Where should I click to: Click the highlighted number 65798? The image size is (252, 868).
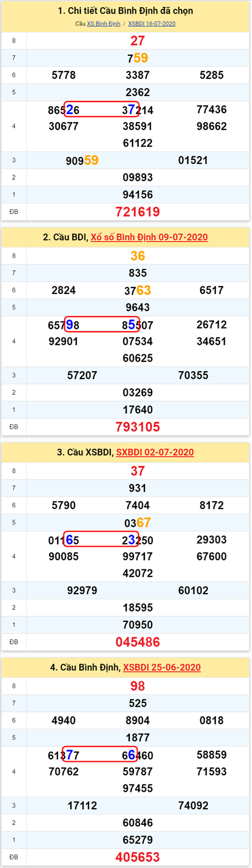click(64, 325)
